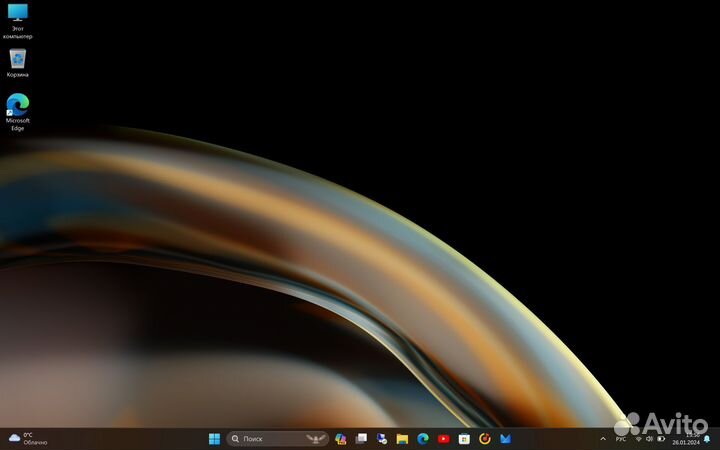Viewport: 720px width, 450px height.
Task: Click the speaker volume tray icon
Action: point(650,438)
